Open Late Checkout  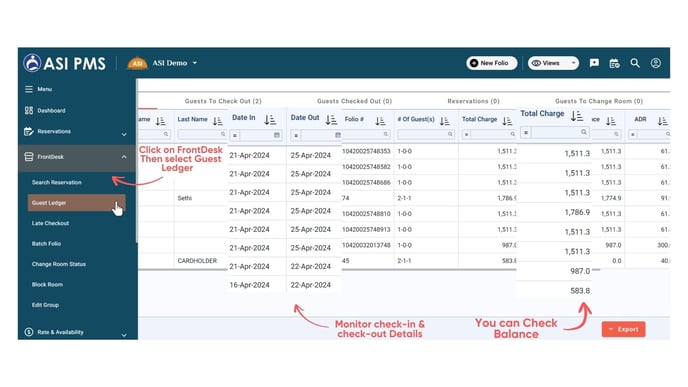coord(50,223)
